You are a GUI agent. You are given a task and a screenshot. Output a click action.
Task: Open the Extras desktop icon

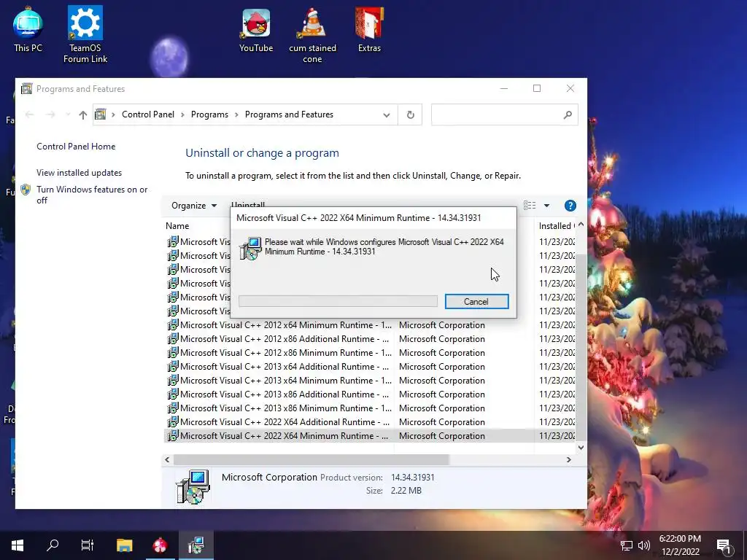[369, 29]
